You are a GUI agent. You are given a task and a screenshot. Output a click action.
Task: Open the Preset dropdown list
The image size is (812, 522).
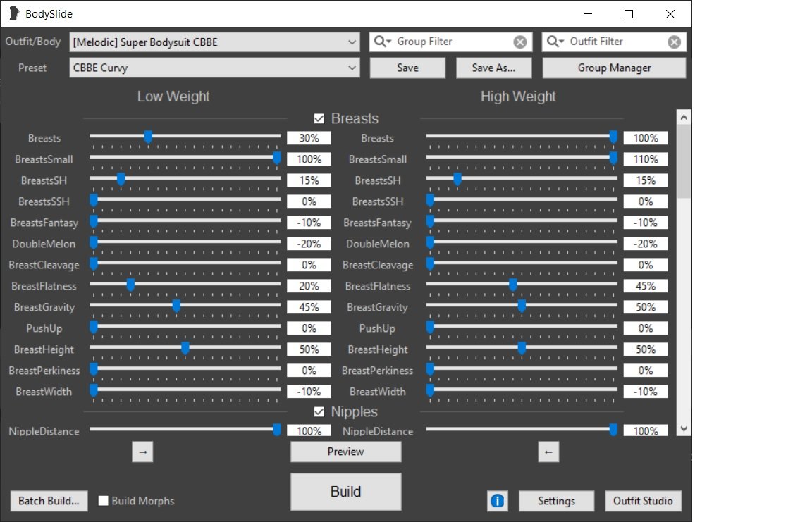click(352, 68)
